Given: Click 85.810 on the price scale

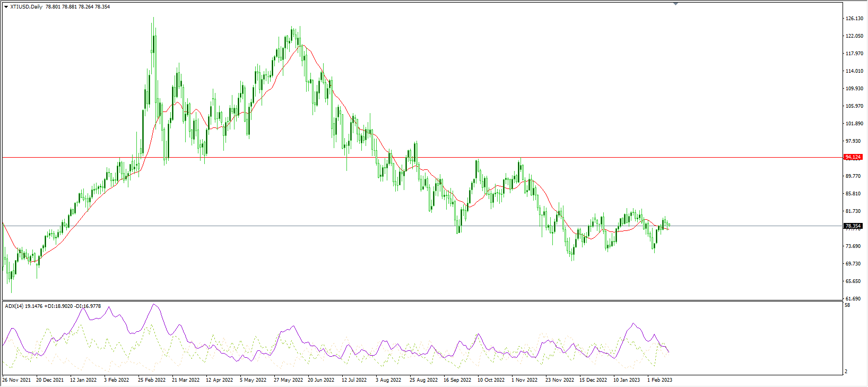Looking at the screenshot, I should pyautogui.click(x=854, y=194).
